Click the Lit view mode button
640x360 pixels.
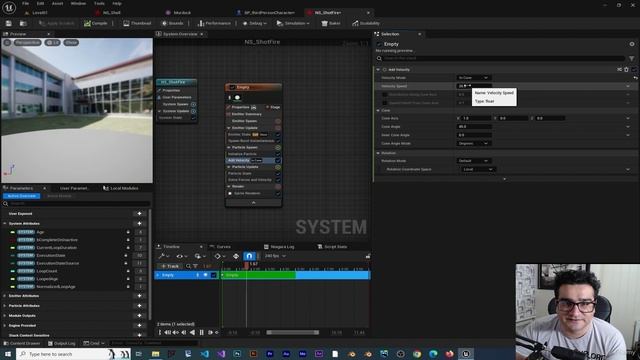tap(53, 42)
